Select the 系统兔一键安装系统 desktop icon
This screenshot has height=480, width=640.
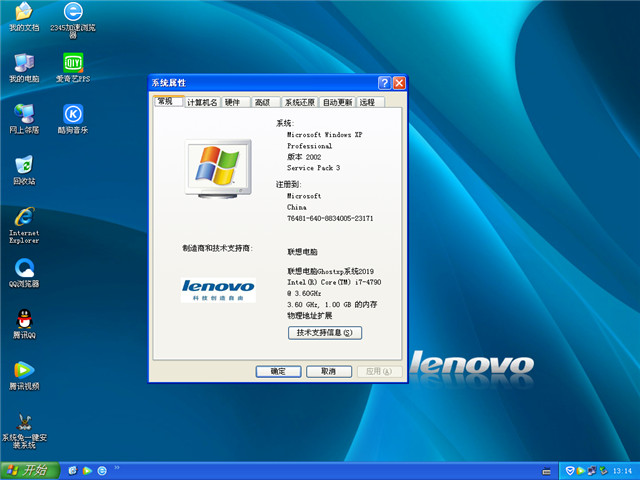coord(24,431)
